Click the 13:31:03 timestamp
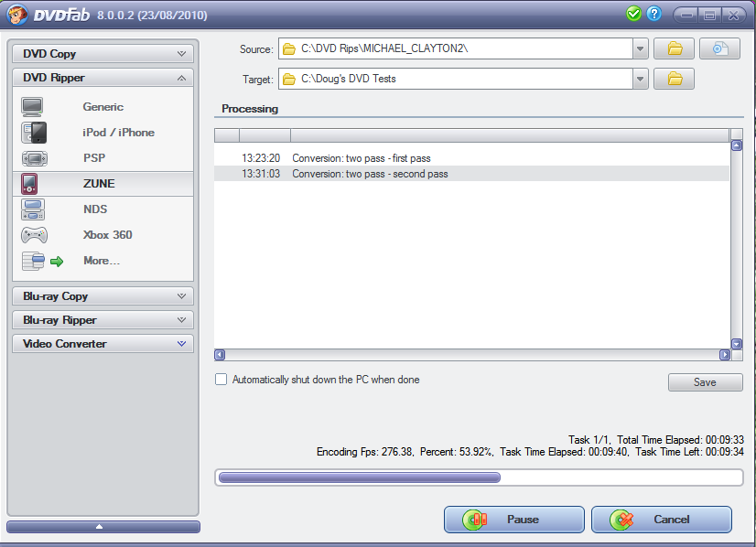Viewport: 756px width, 547px height. tap(261, 174)
